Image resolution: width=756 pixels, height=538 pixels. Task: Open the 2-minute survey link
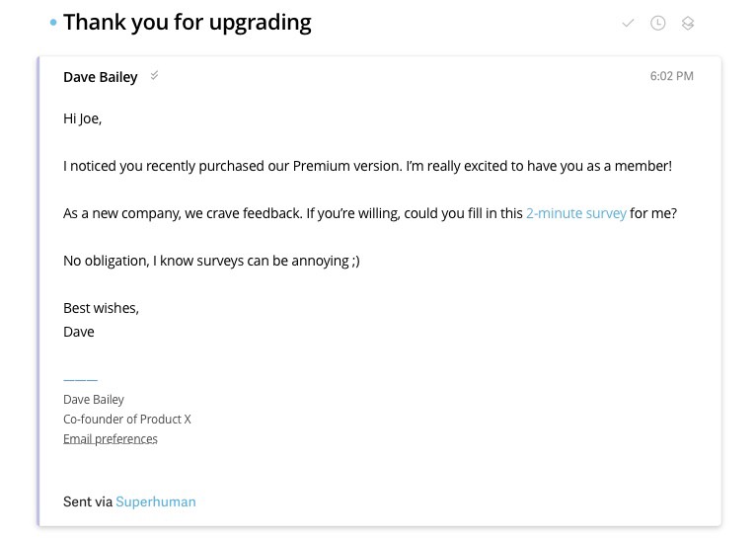575,213
